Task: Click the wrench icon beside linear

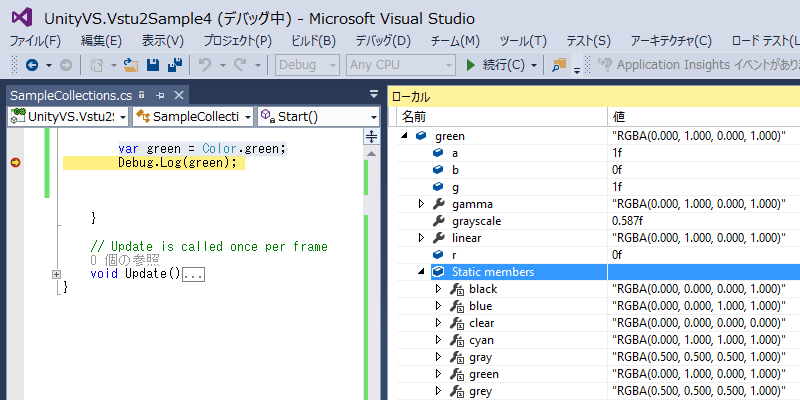Action: tap(438, 238)
